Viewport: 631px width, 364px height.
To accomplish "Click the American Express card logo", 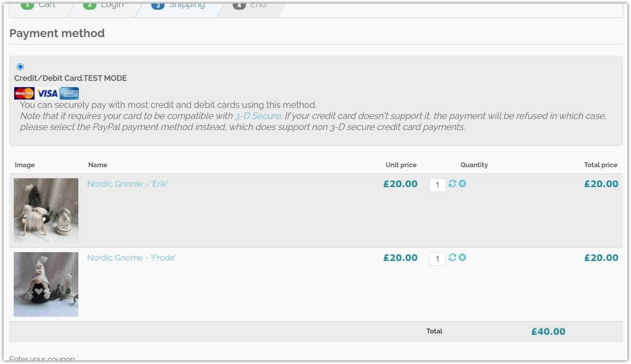I will 69,93.
